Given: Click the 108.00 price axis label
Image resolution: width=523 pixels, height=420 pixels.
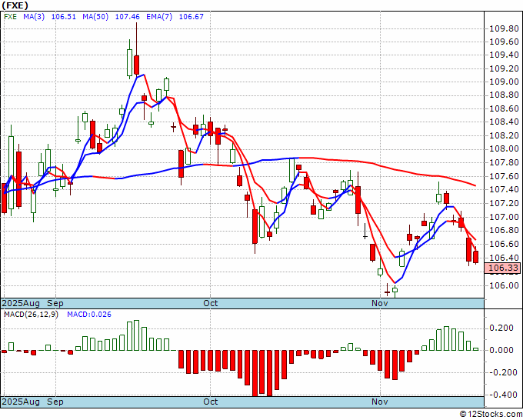Looking at the screenshot, I should point(504,148).
